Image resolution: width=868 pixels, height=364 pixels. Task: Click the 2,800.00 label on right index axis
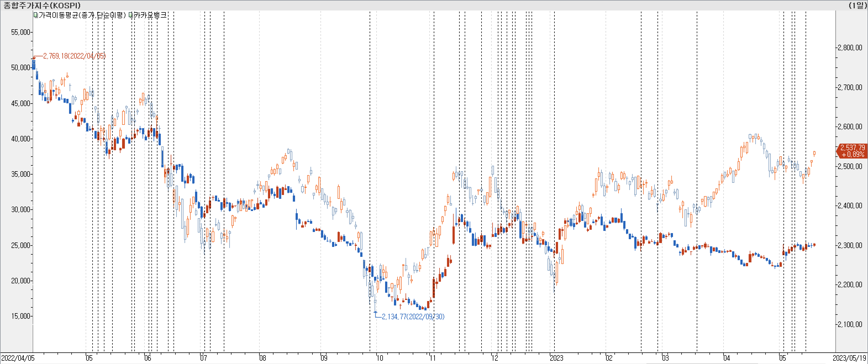click(x=850, y=48)
